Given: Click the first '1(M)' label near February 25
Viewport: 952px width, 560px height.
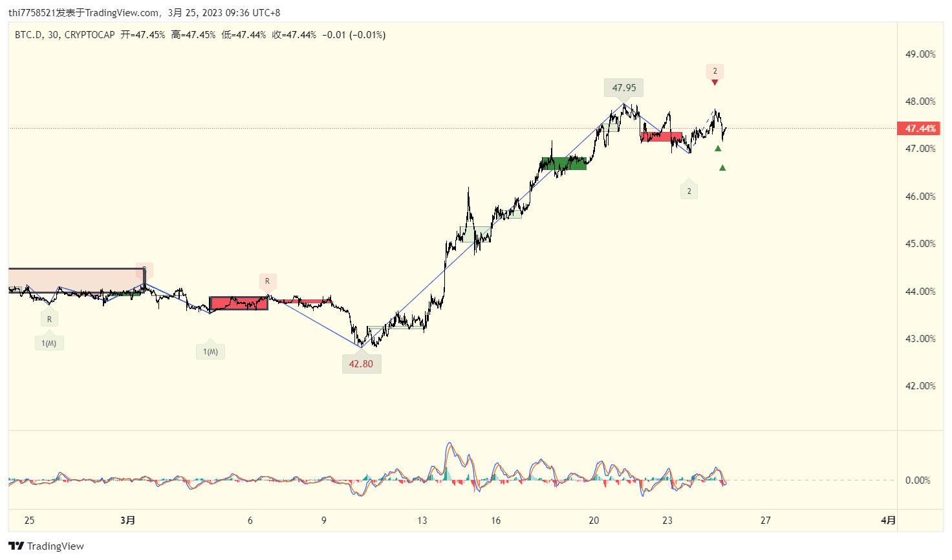Looking at the screenshot, I should tap(49, 343).
